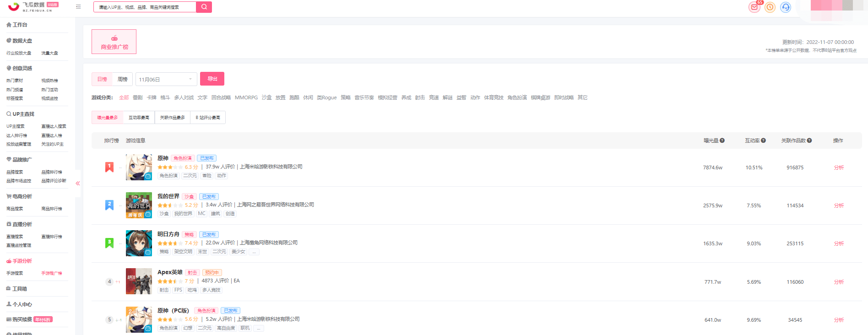
Task: Sort by 互动率最高
Action: coord(139,118)
